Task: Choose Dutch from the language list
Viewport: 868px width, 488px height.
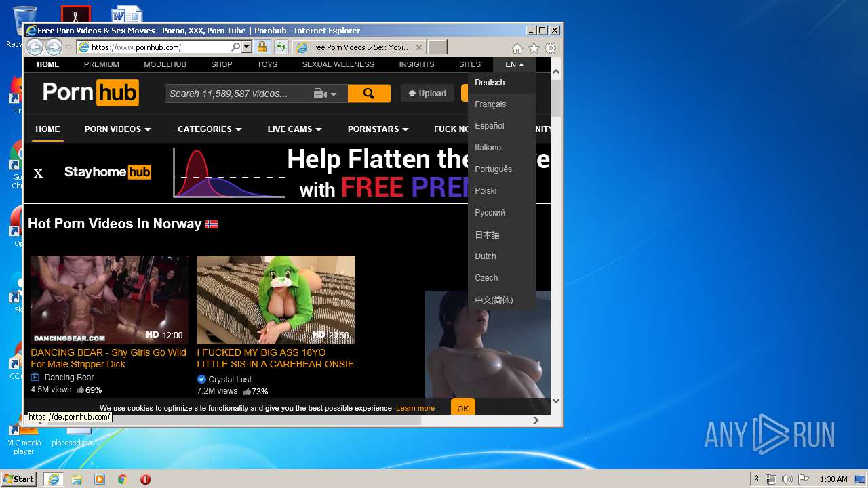Action: click(502, 256)
